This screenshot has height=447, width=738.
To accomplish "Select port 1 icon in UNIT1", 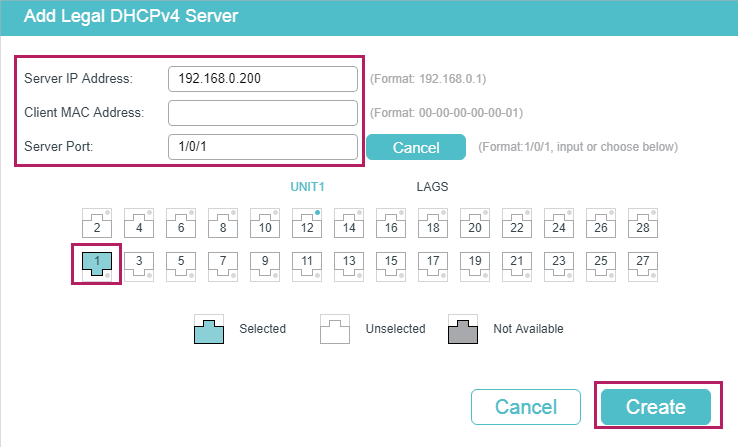I will (x=97, y=267).
